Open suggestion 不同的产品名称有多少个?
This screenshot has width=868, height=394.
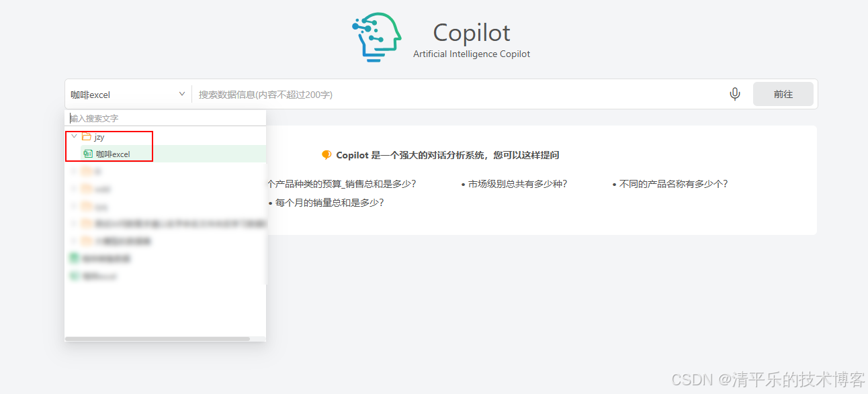coord(669,185)
